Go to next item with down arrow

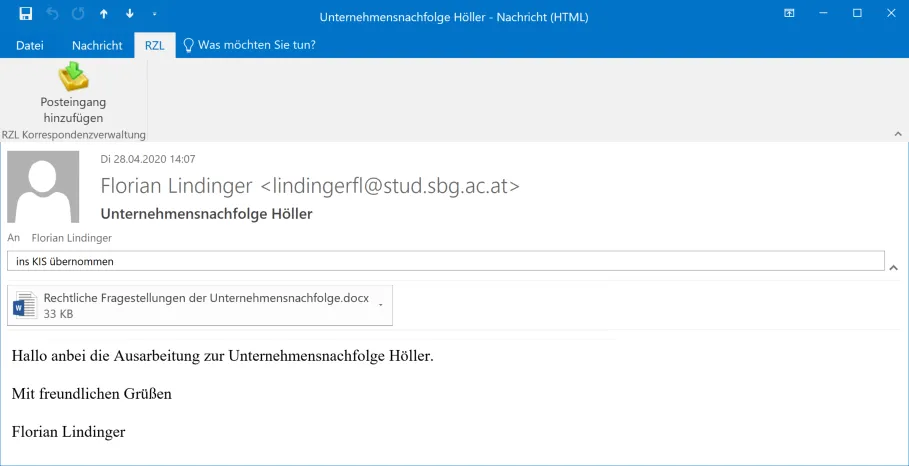[x=129, y=14]
